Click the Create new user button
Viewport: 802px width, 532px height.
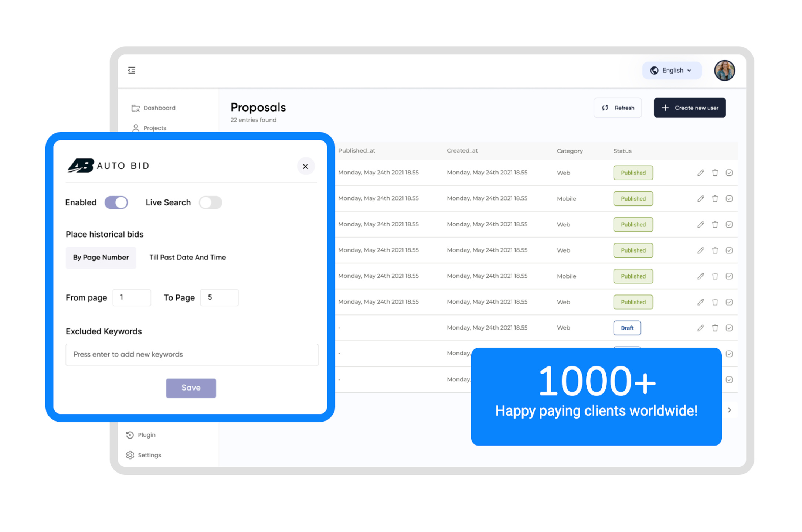tap(690, 108)
